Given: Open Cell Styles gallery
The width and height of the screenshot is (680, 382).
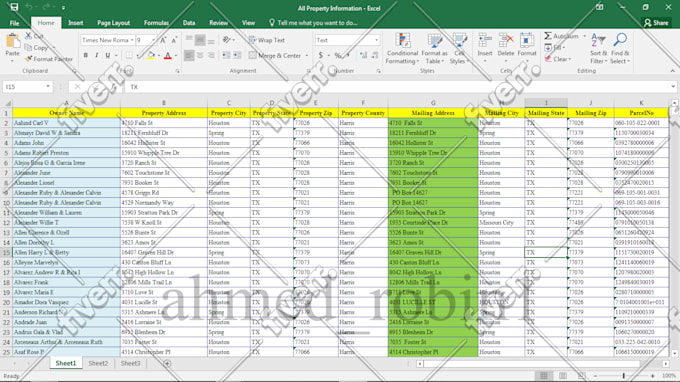Looking at the screenshot, I should coord(459,49).
